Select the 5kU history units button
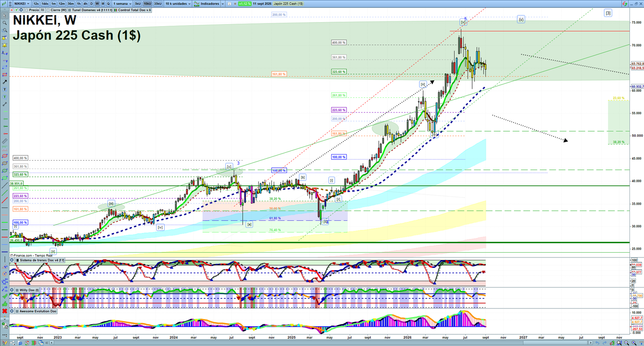The image size is (644, 346). 138,4
